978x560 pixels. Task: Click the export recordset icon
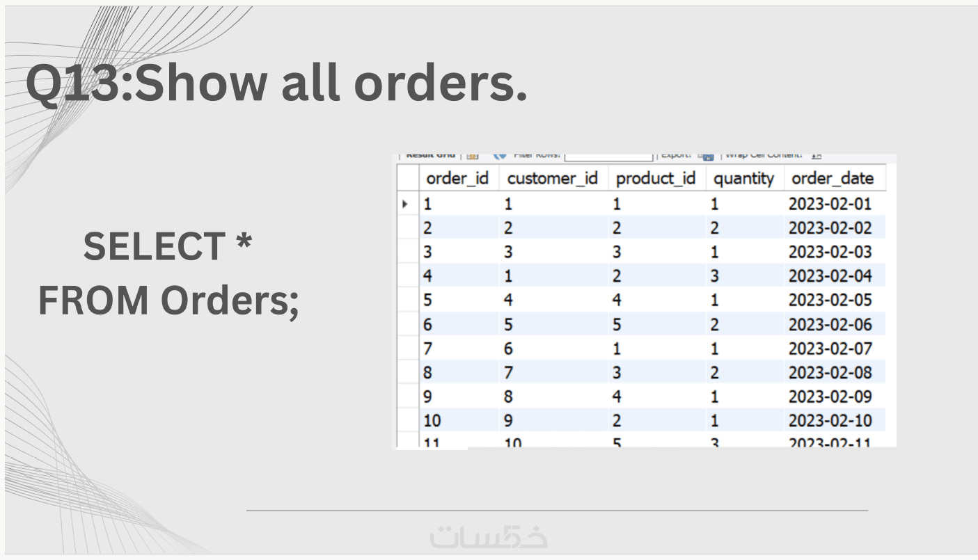706,157
